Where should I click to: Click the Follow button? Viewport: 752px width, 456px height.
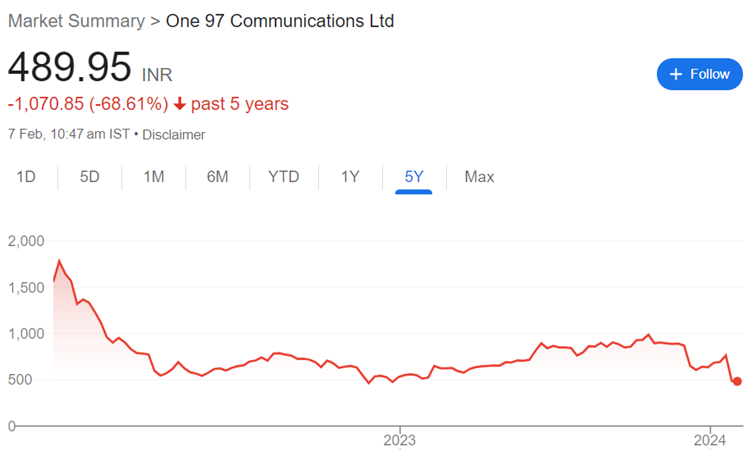coord(700,74)
